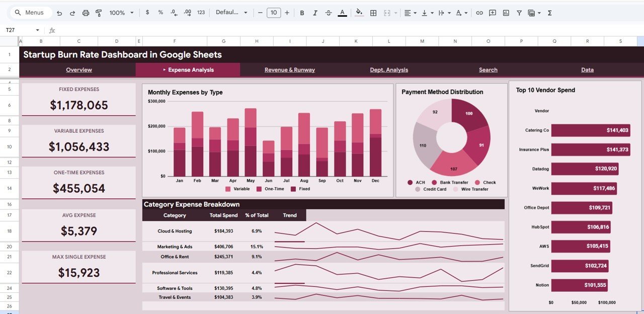The image size is (644, 314).
Task: Apply currency format with the dollar icon
Action: (x=147, y=13)
